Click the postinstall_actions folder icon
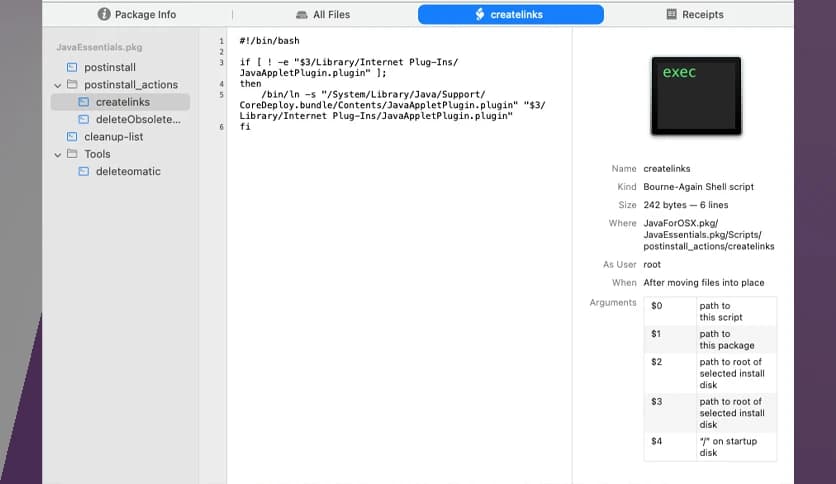The image size is (836, 484). point(72,84)
